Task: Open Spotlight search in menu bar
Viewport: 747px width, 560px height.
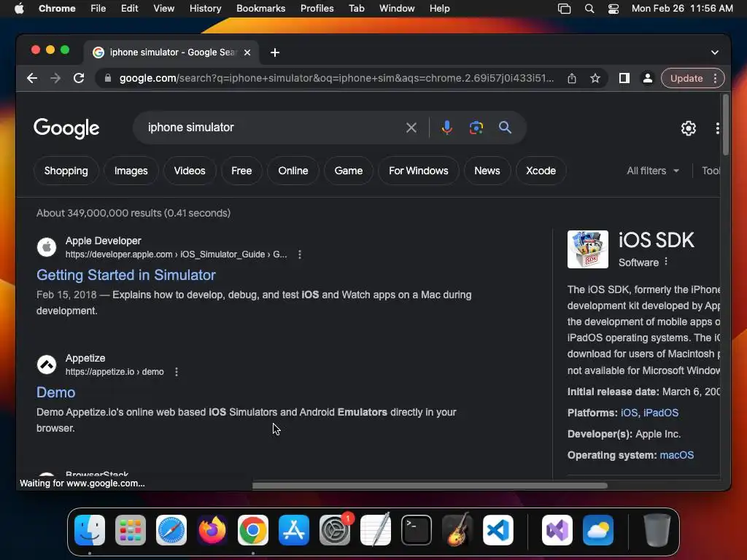Action: [x=589, y=9]
